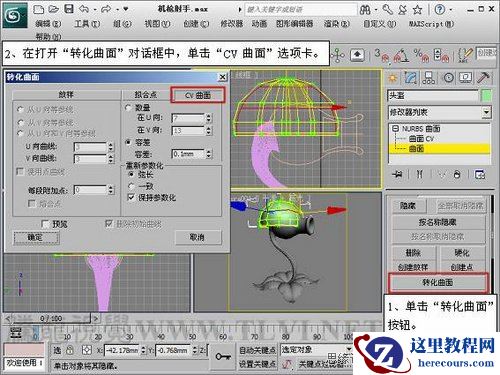Click the 容差 value spinner arrows
This screenshot has height=375, width=500.
coord(208,154)
